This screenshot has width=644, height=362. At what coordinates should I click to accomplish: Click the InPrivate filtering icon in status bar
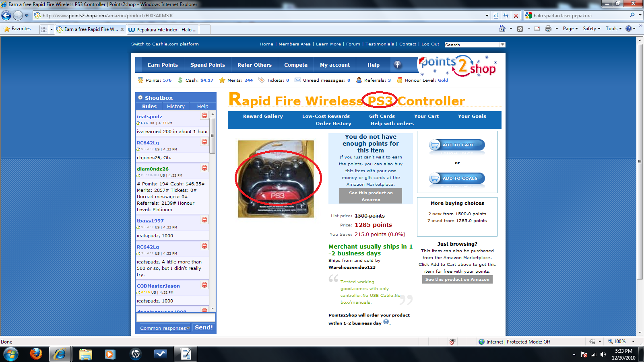[453, 341]
